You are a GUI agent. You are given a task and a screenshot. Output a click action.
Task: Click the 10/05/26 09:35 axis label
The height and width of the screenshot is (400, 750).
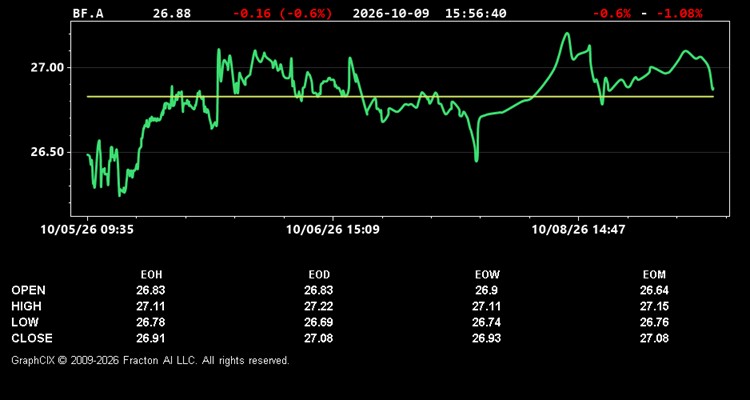(x=87, y=229)
